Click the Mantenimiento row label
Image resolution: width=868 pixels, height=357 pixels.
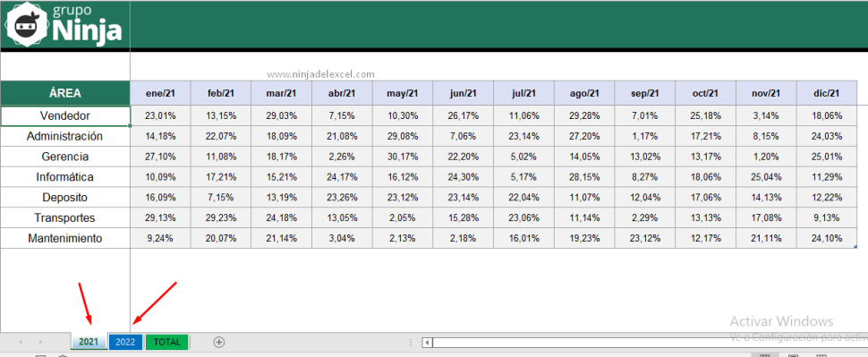click(x=65, y=239)
